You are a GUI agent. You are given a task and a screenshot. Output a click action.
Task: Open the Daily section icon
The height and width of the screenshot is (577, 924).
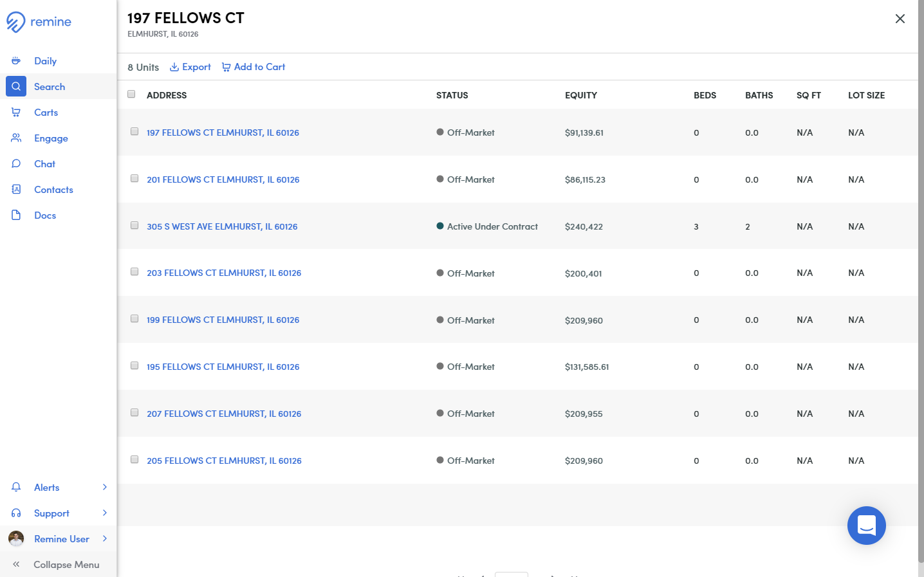point(16,61)
